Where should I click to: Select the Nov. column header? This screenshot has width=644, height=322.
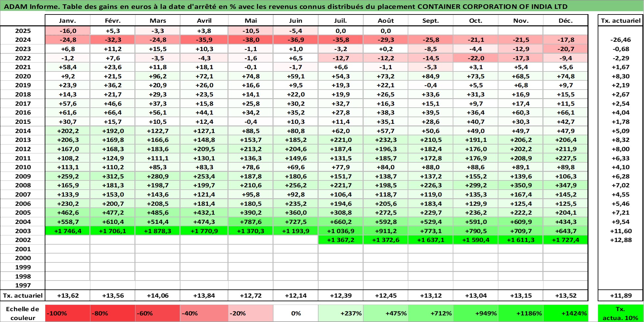point(521,20)
